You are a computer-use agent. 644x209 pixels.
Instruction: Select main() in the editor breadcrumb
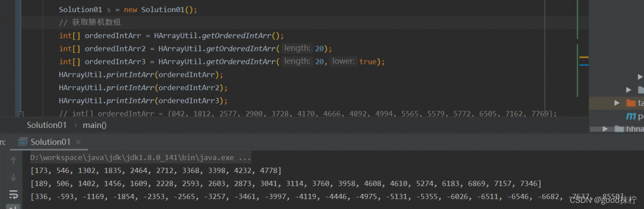click(x=95, y=125)
